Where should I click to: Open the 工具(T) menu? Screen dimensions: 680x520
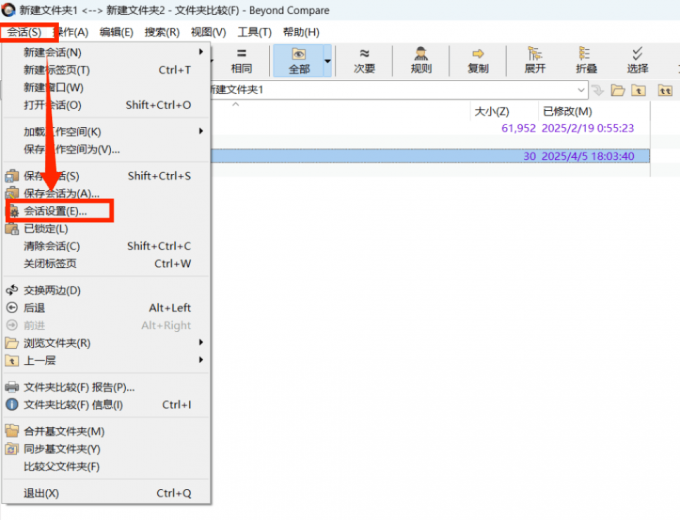(255, 32)
